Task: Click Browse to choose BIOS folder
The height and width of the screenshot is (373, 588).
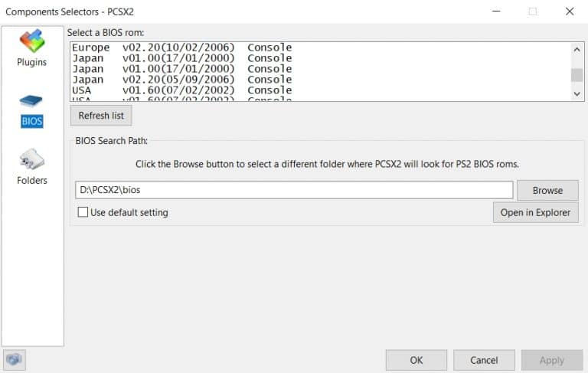Action: [x=547, y=190]
